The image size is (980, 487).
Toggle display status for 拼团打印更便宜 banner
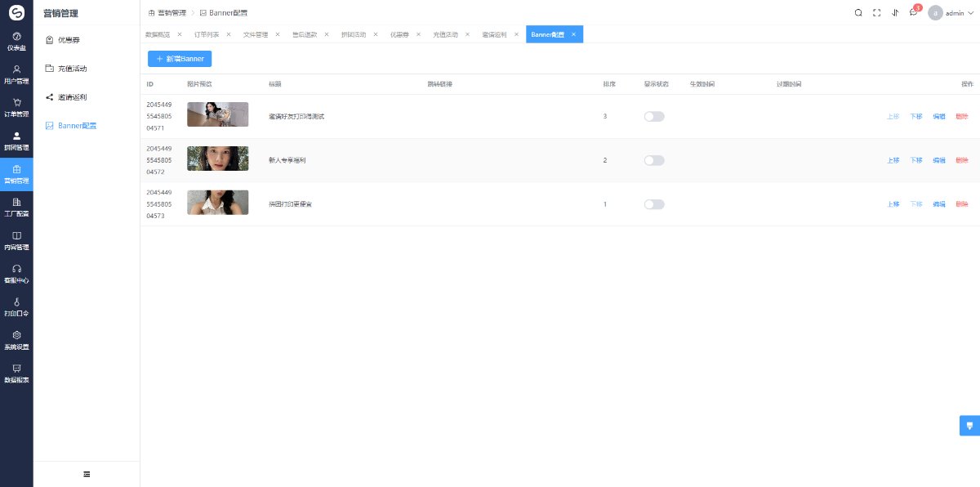pyautogui.click(x=654, y=203)
